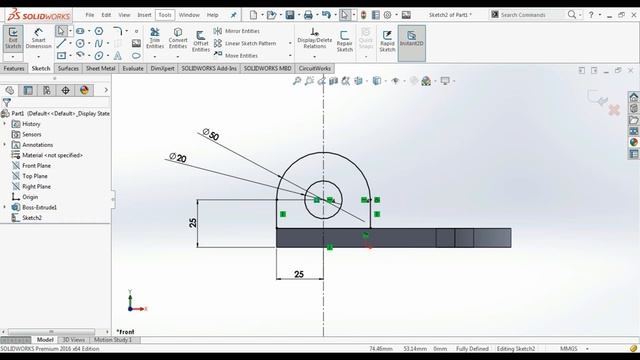640x360 pixels.
Task: Switch to the Evaluate tab
Action: point(133,68)
